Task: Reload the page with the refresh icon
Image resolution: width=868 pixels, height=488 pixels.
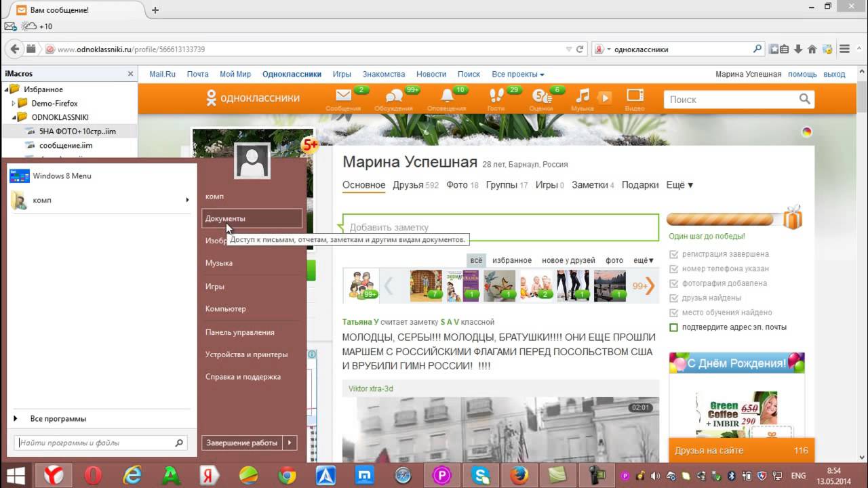Action: click(580, 49)
